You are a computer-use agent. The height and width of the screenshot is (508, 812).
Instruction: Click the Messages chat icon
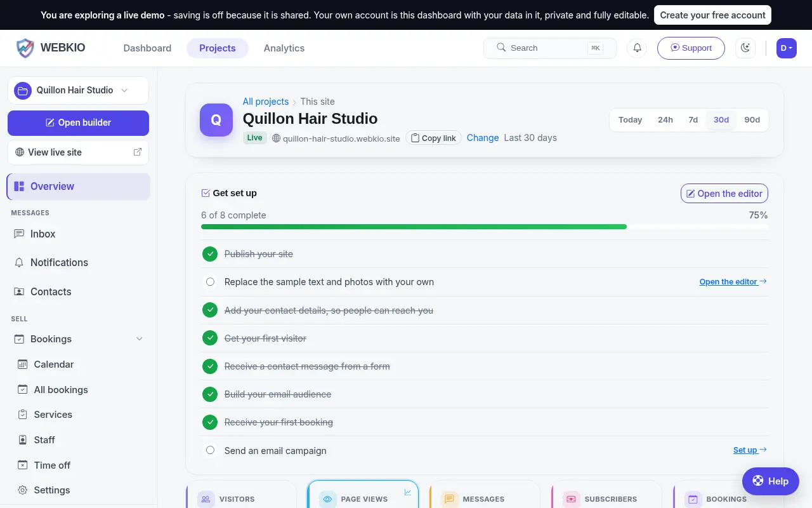(450, 499)
